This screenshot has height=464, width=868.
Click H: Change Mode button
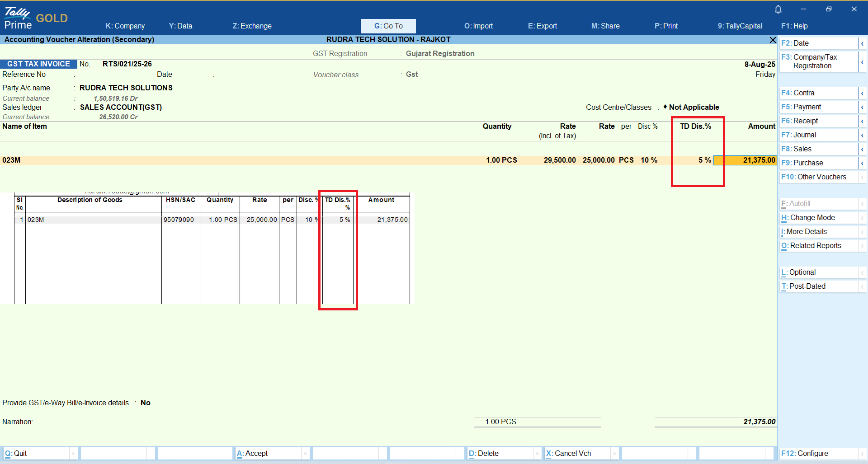808,218
